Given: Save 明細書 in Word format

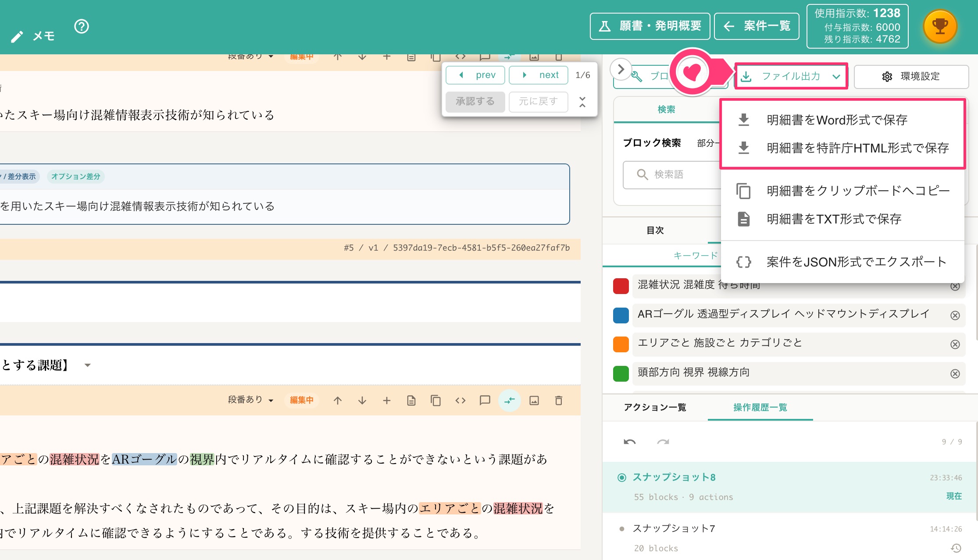Looking at the screenshot, I should (x=842, y=120).
